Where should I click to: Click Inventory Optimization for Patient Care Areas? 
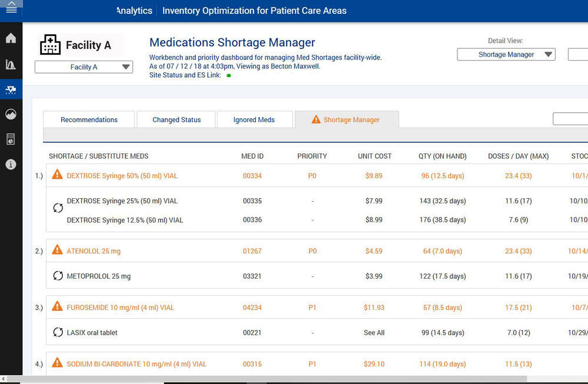click(x=254, y=11)
